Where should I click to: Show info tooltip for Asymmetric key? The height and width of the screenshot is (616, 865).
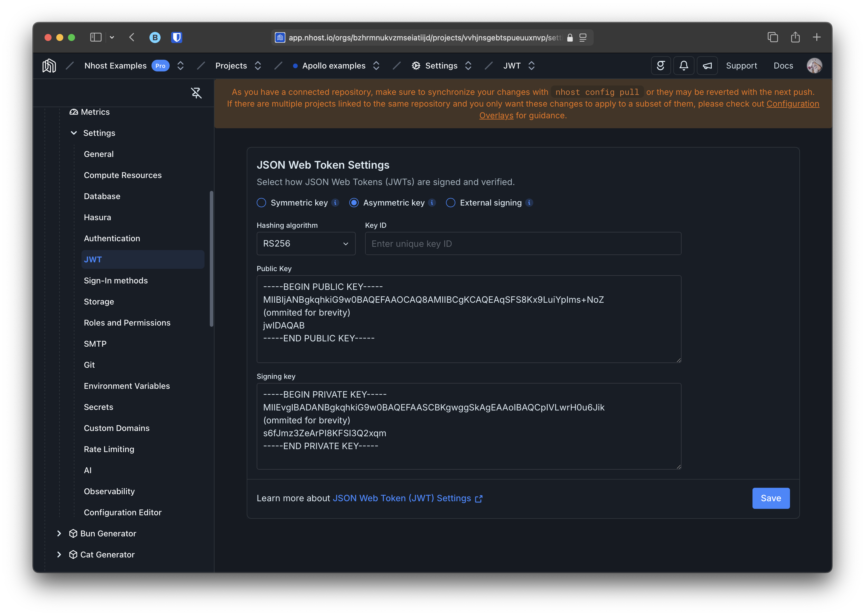click(432, 203)
